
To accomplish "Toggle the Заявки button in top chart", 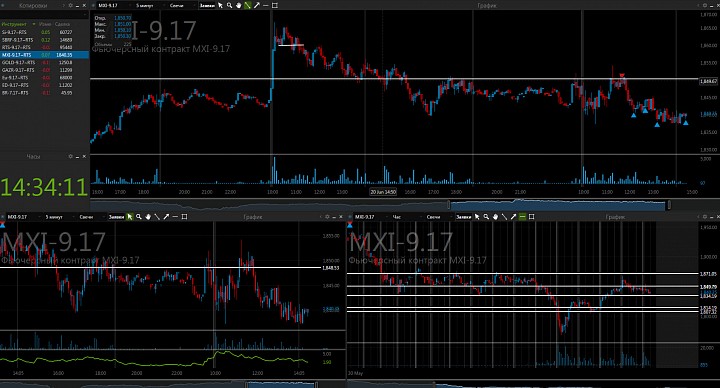I will pyautogui.click(x=207, y=6).
